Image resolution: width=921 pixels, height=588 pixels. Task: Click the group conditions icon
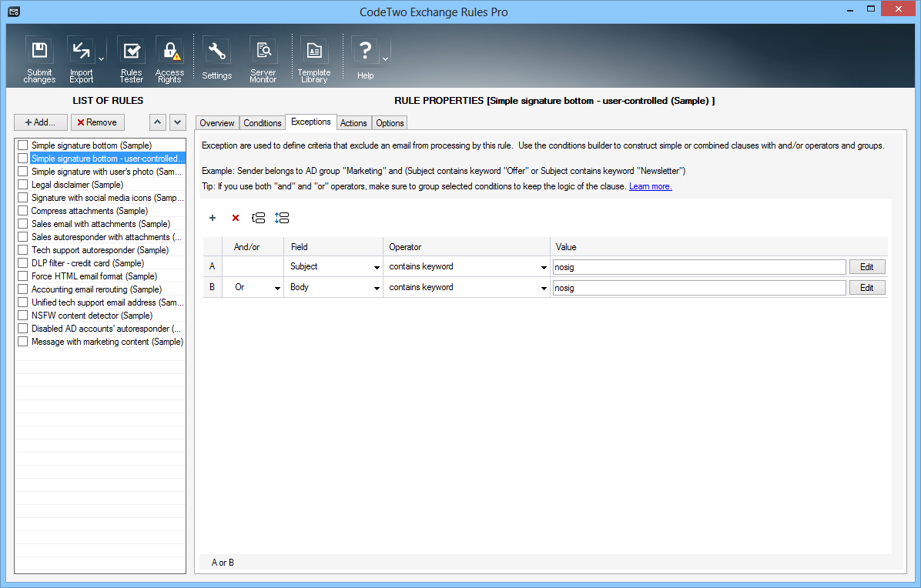click(x=259, y=218)
